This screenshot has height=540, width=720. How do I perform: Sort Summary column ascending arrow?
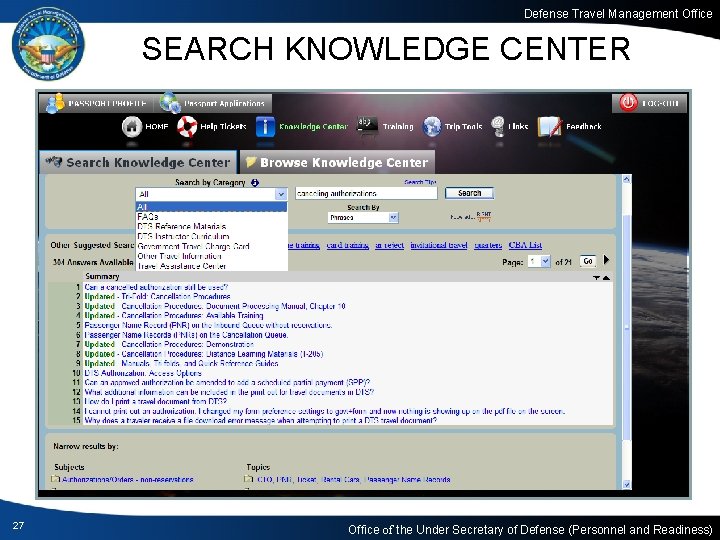606,278
